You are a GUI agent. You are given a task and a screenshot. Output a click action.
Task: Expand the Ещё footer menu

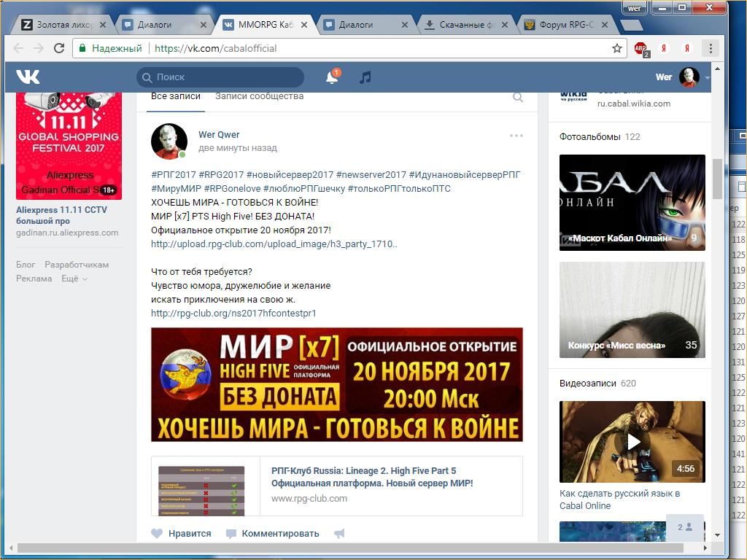(74, 279)
